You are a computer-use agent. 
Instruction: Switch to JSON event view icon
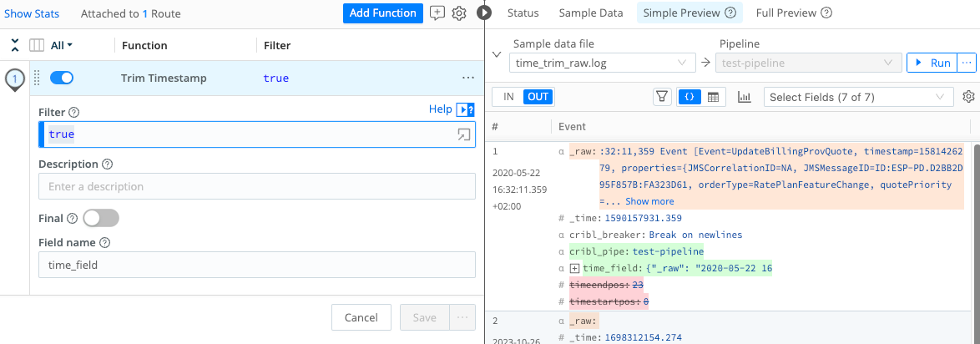tap(690, 97)
